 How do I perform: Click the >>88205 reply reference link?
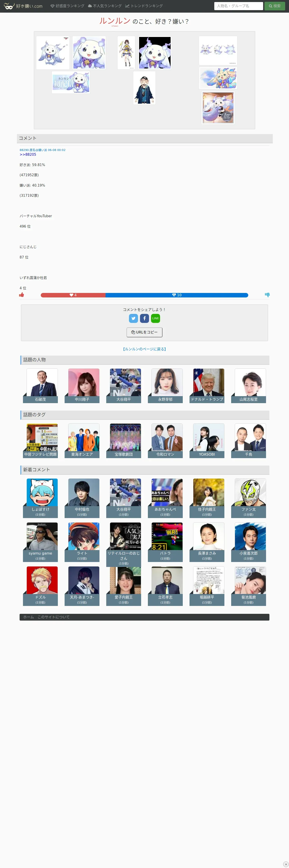tap(28, 154)
